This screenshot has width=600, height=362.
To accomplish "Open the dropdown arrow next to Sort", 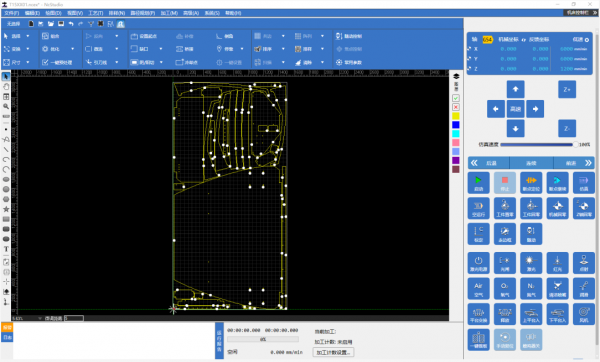I will tap(283, 49).
